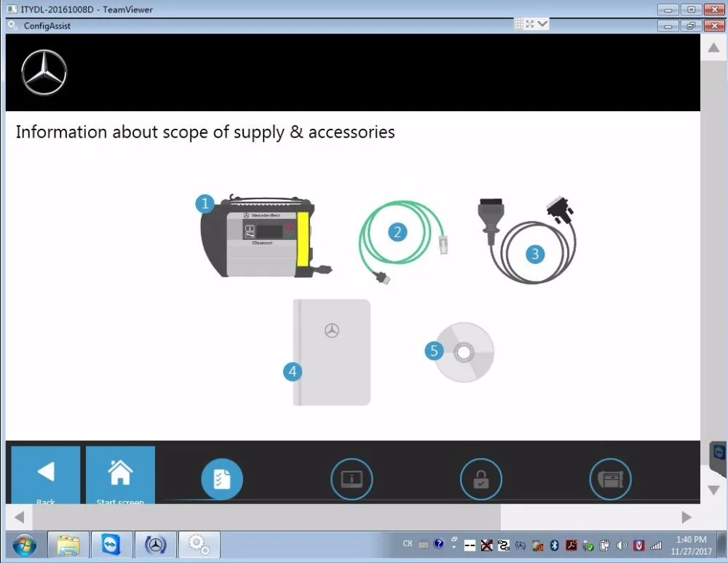The height and width of the screenshot is (563, 728).
Task: Open the unlock padlock step icon
Action: point(481,479)
